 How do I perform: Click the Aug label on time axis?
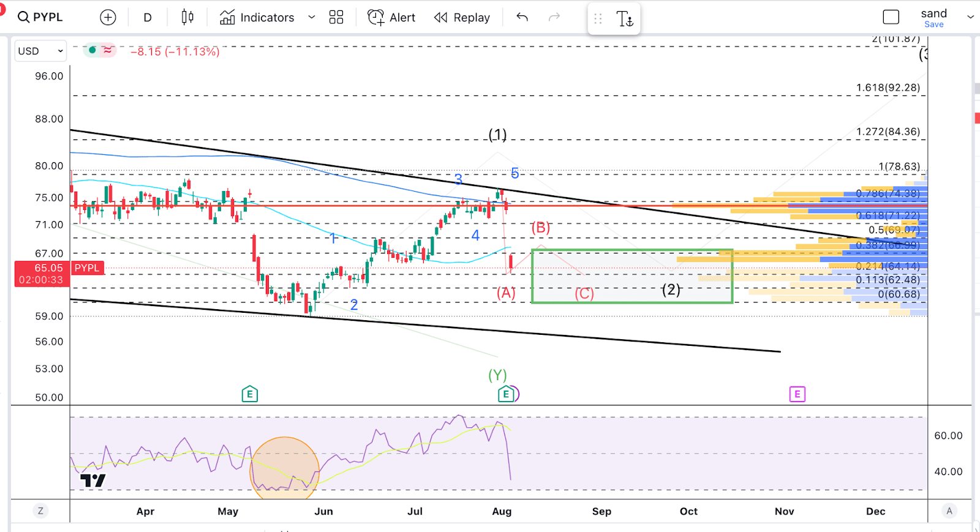pyautogui.click(x=502, y=511)
